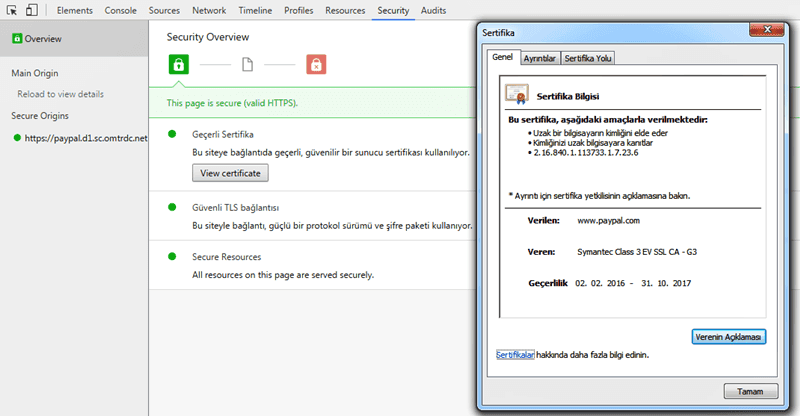Viewport: 800px width, 416px height.
Task: Switch to the Console tab
Action: 121,10
